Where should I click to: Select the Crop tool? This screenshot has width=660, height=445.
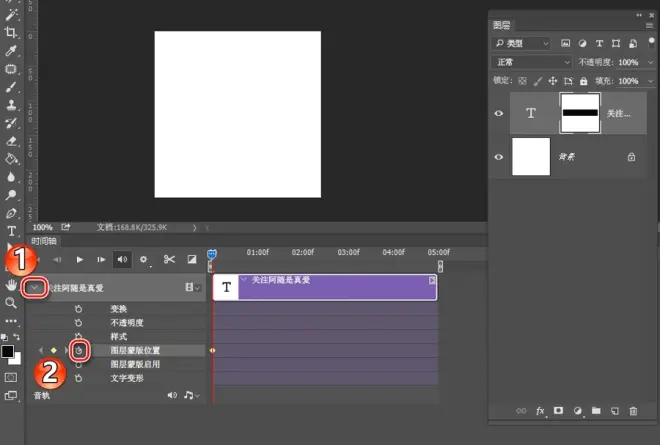11,32
